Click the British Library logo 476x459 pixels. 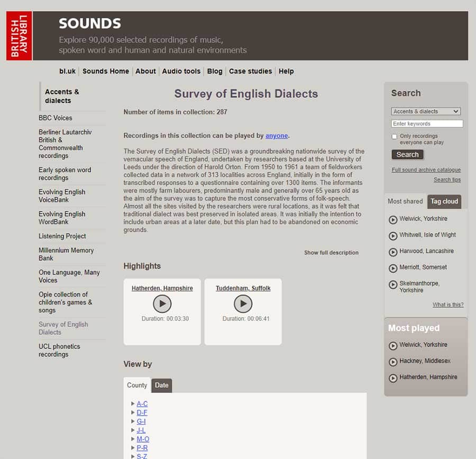coord(19,36)
